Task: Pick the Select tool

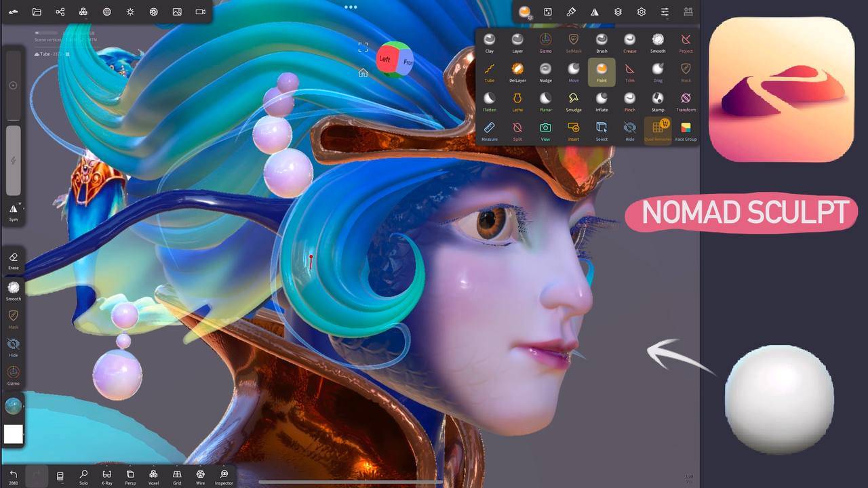Action: point(601,131)
